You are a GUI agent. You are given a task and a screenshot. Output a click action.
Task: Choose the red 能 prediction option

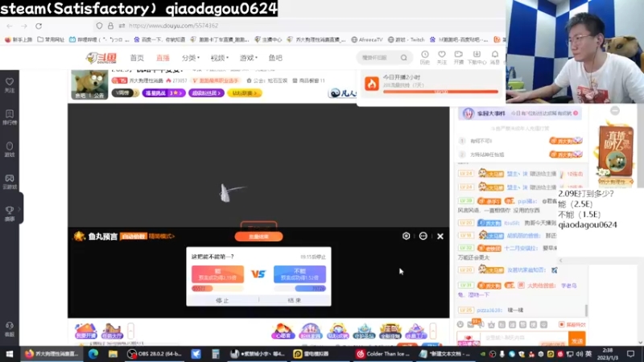pyautogui.click(x=217, y=274)
